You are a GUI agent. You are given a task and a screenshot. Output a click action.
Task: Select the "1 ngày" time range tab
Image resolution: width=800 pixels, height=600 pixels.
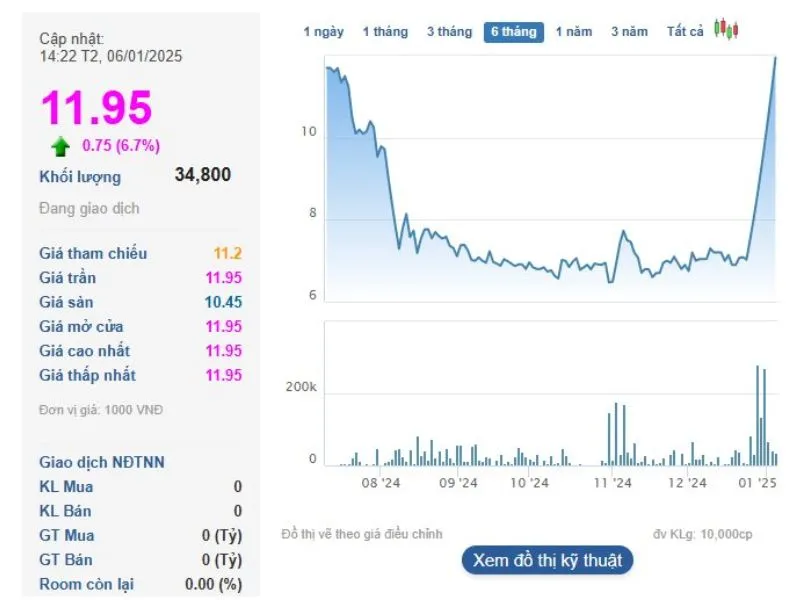pos(323,32)
